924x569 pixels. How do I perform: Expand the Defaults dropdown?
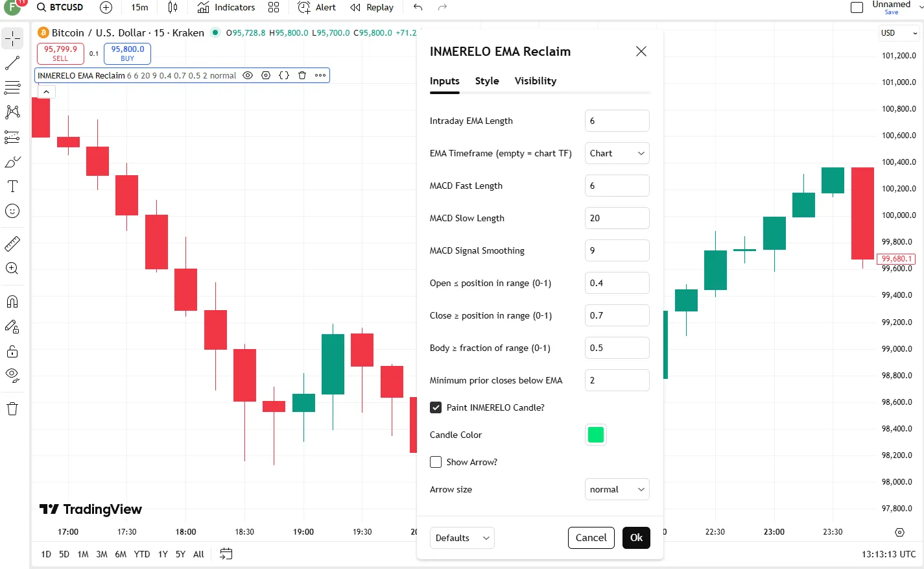click(x=462, y=538)
